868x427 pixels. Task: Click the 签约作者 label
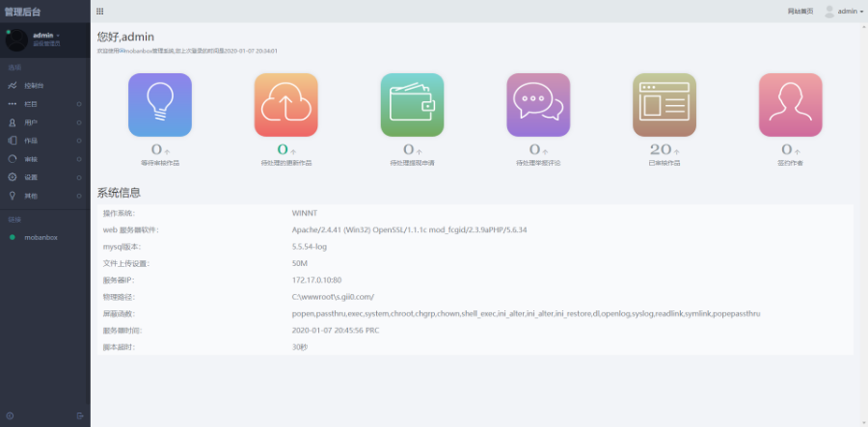point(791,163)
